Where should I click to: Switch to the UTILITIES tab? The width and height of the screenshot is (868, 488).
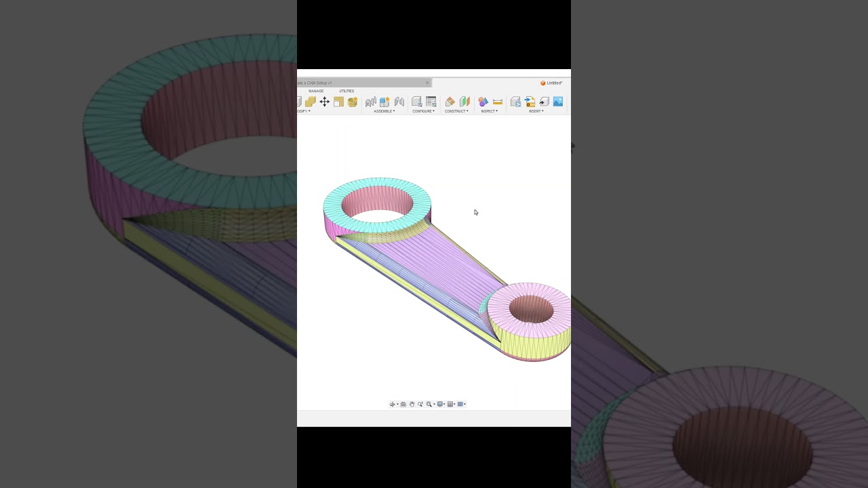pos(347,91)
